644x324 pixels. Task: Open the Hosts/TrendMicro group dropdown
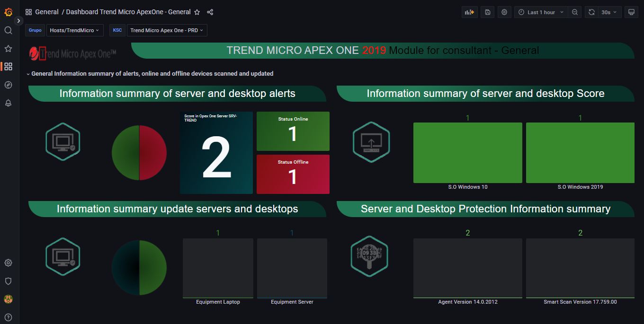[x=75, y=30]
